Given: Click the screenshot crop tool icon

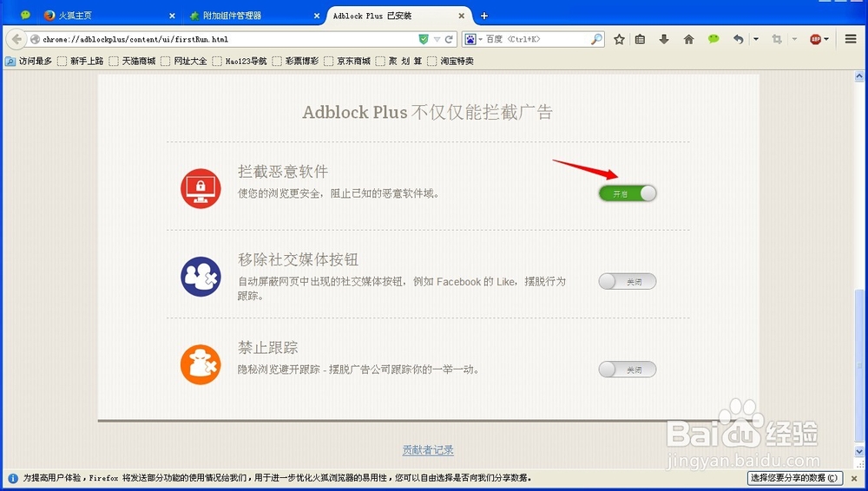Looking at the screenshot, I should [777, 39].
